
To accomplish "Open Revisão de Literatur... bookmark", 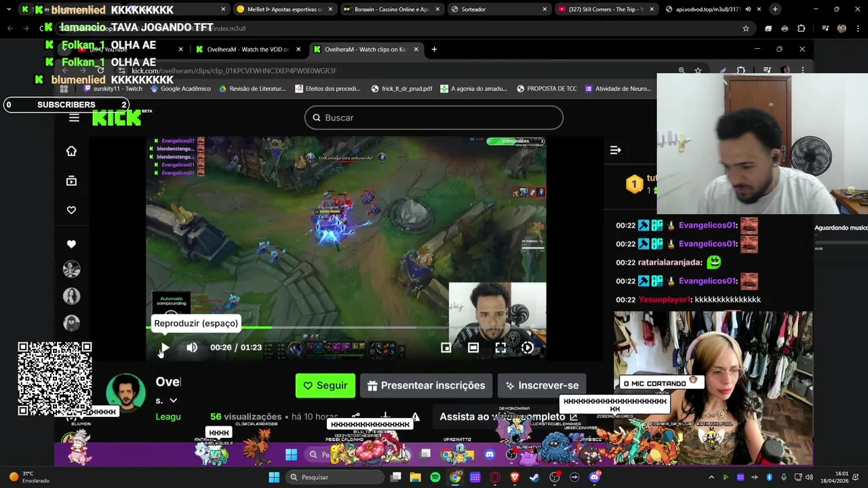I will pos(252,89).
